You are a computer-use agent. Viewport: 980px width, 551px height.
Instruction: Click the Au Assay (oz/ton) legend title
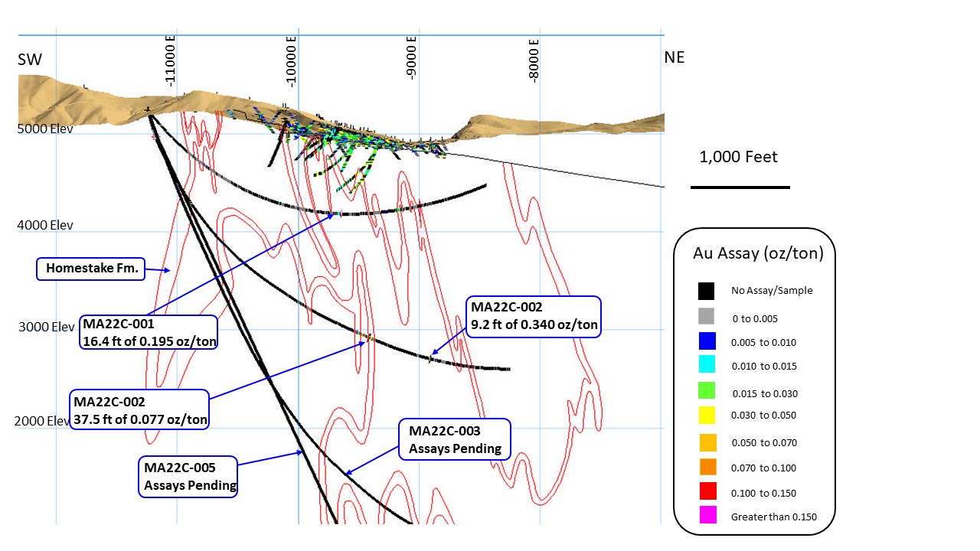758,253
